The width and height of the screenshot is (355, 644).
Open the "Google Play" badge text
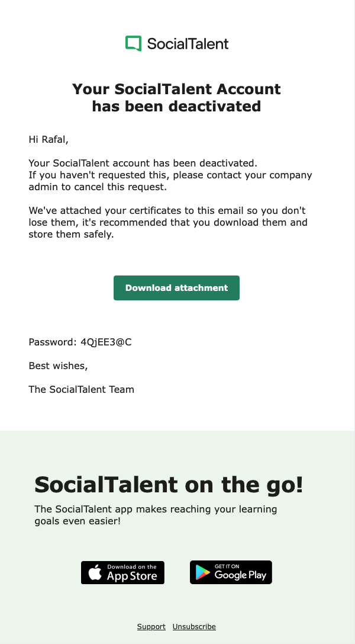pos(240,575)
